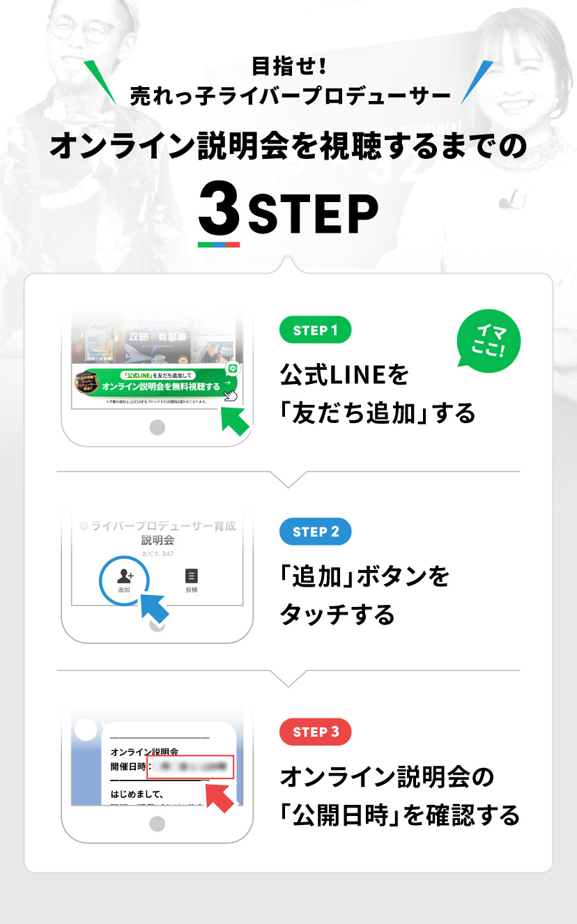
Task: Select the blue STEP 2 badge
Action: click(x=316, y=532)
